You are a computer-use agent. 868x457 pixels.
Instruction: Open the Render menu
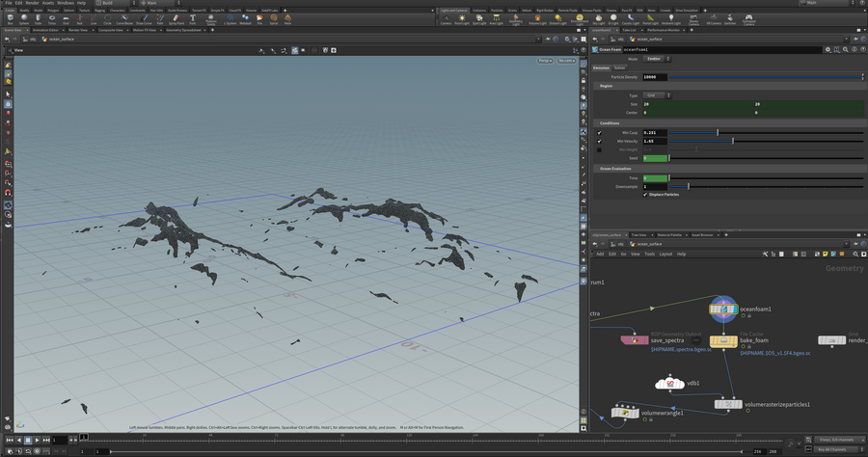[33, 3]
